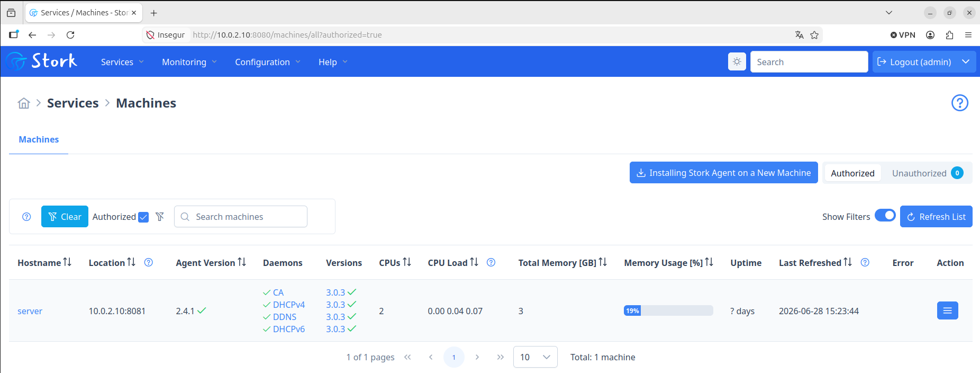
Task: Click the Refresh List button
Action: point(936,217)
